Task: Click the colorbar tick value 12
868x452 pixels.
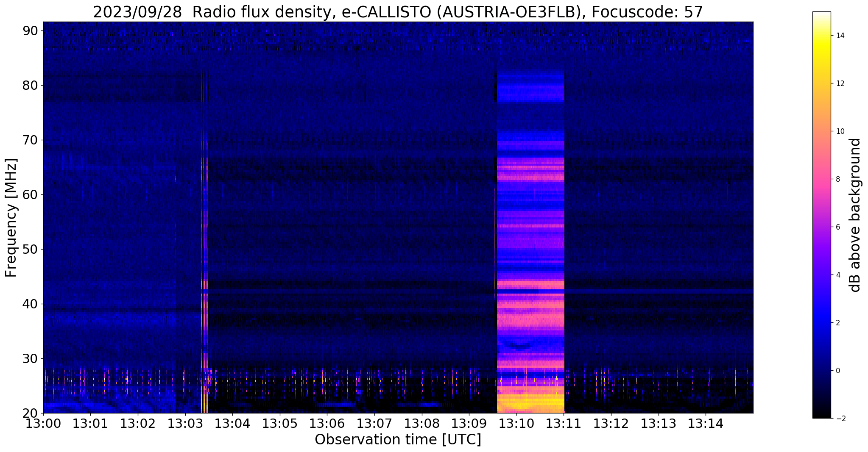Action: pyautogui.click(x=840, y=83)
